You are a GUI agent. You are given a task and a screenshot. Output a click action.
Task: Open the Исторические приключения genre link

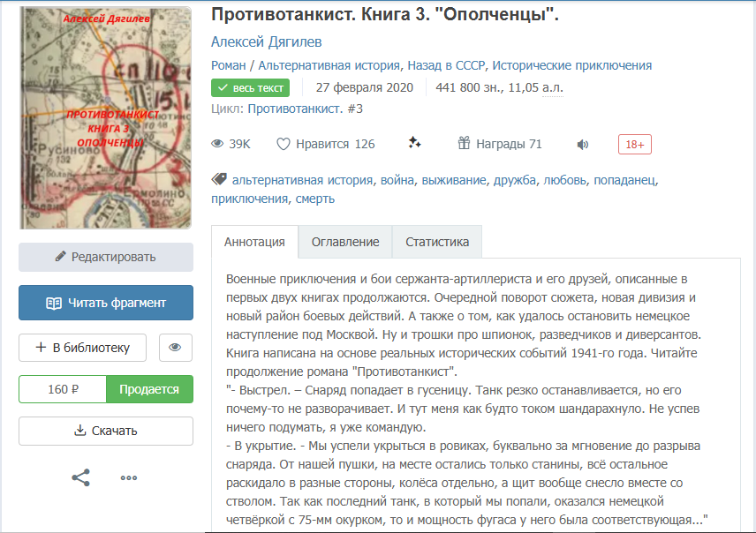[571, 65]
